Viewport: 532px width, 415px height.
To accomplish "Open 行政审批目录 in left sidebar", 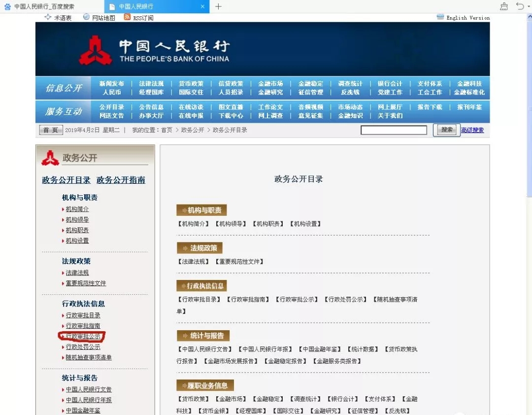I will (x=83, y=315).
